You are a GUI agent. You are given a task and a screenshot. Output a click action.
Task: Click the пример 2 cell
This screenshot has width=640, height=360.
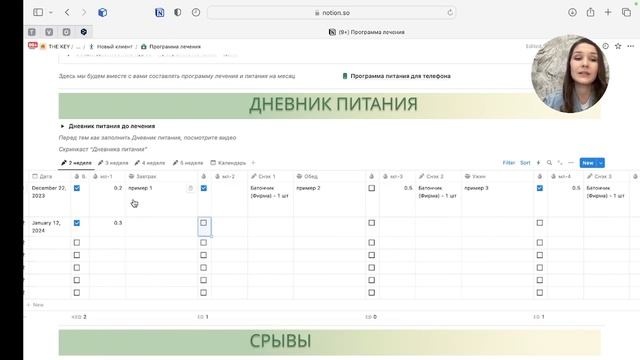coord(329,199)
